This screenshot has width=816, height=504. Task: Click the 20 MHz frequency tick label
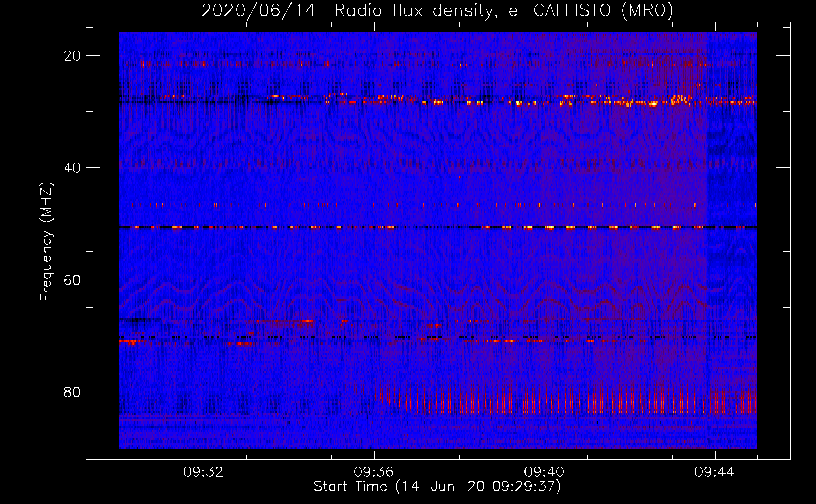point(72,56)
